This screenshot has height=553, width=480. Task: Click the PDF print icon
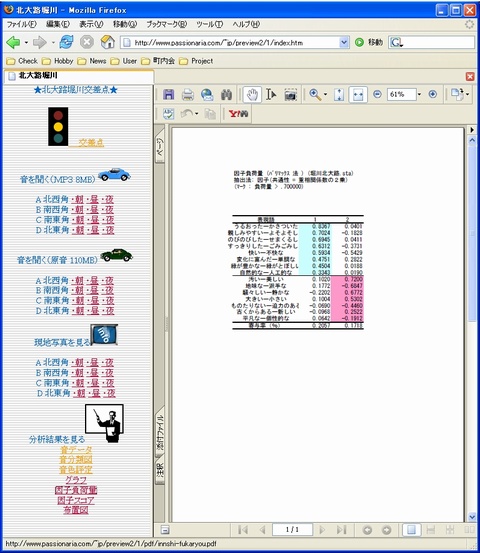(x=188, y=95)
